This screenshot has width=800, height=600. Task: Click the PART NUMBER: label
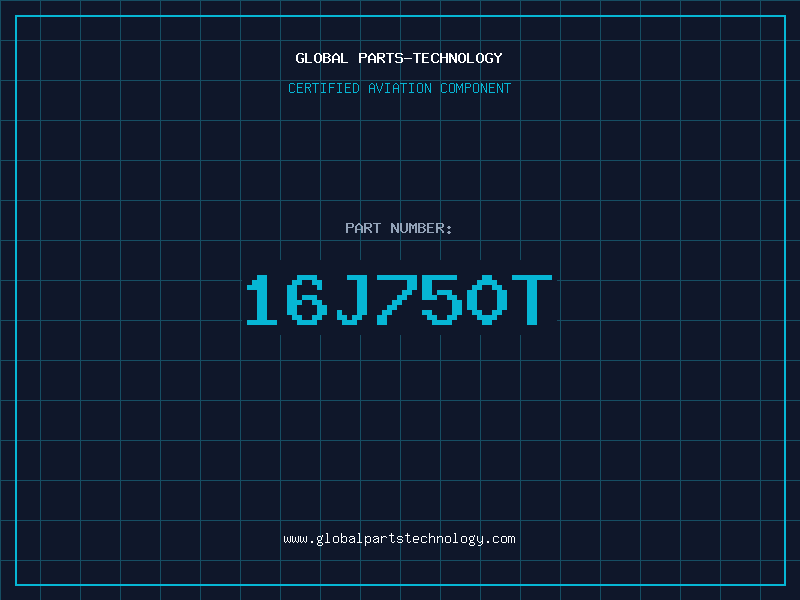pyautogui.click(x=399, y=228)
